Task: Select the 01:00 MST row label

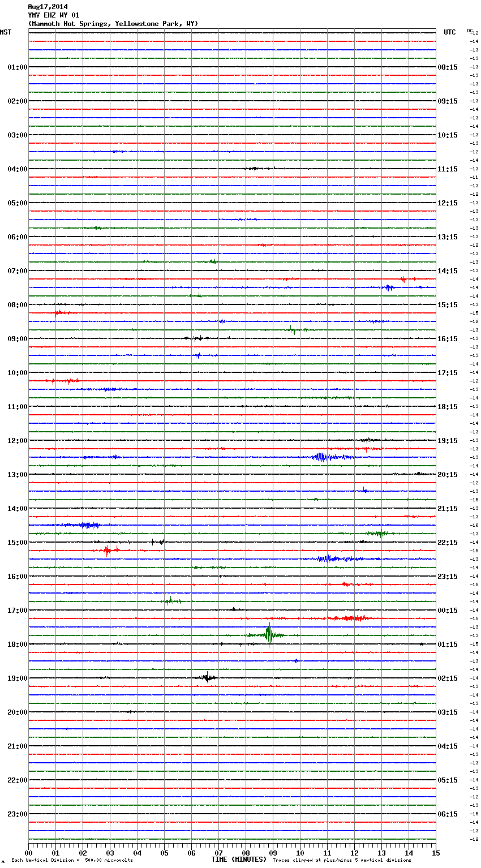Action: tap(18, 67)
